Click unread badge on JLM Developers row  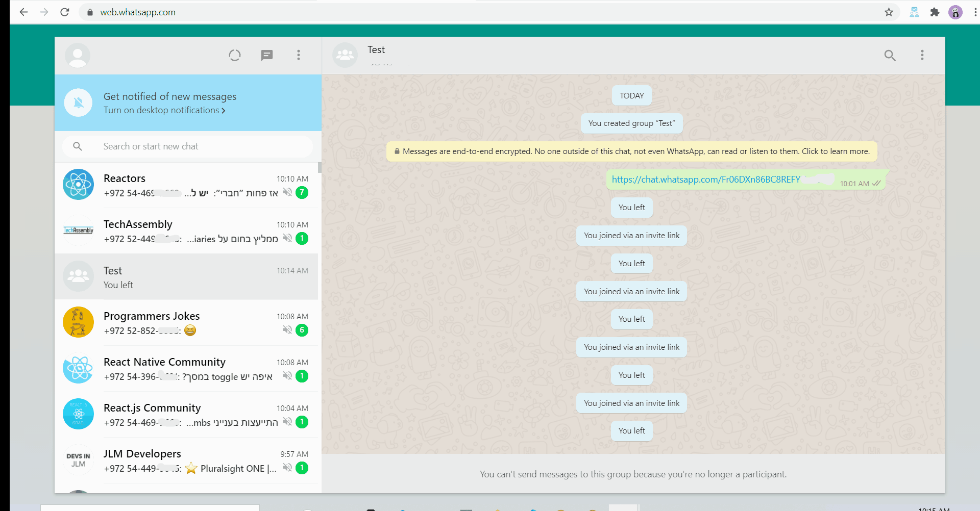pyautogui.click(x=302, y=468)
